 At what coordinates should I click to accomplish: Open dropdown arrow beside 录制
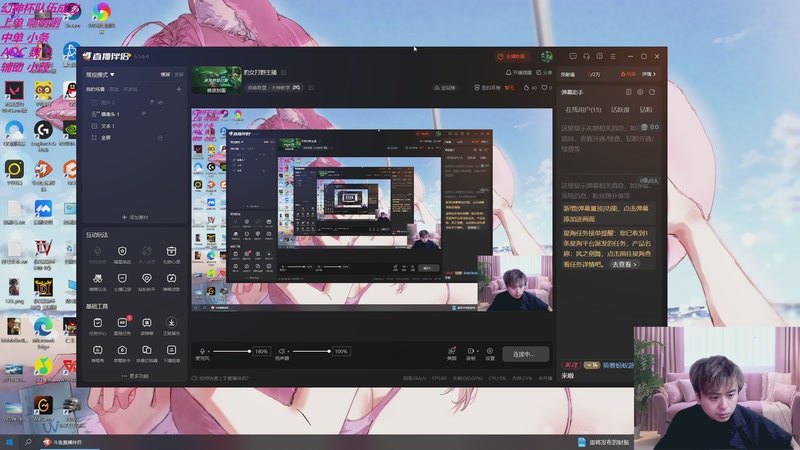coord(478,351)
